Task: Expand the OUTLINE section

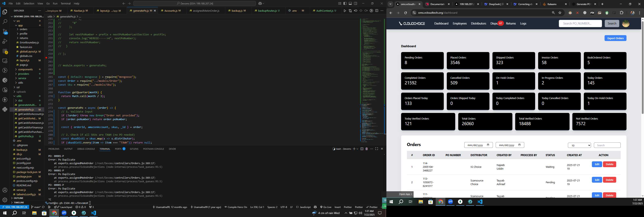Action: [19, 198]
